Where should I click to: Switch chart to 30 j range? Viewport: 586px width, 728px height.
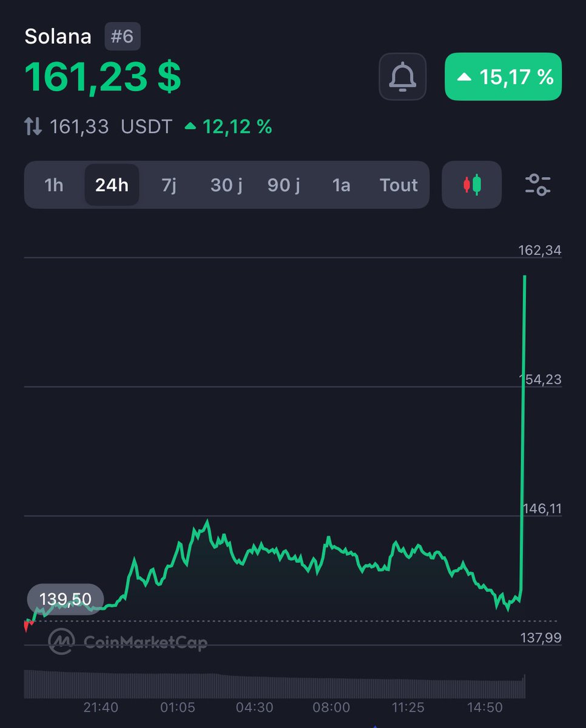(226, 184)
